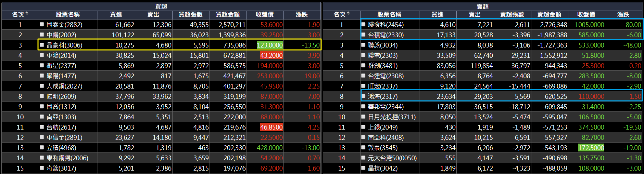Select the checkbox for 國喬(1312)
This screenshot has width=644, height=174.
(42, 106)
